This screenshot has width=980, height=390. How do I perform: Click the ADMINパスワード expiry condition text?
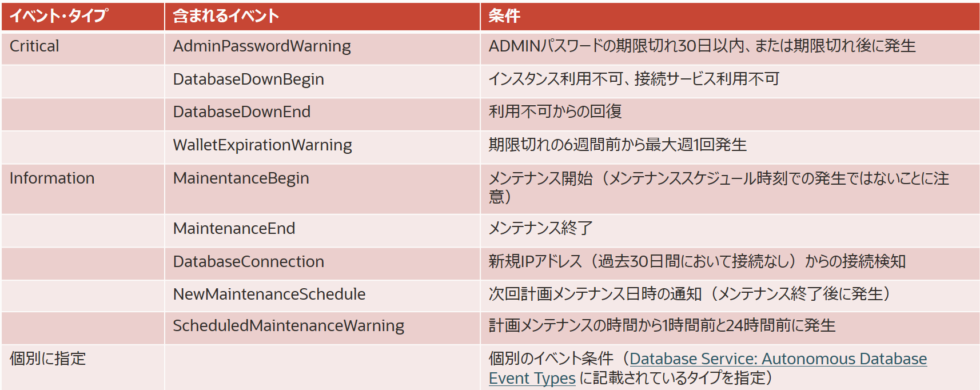702,46
